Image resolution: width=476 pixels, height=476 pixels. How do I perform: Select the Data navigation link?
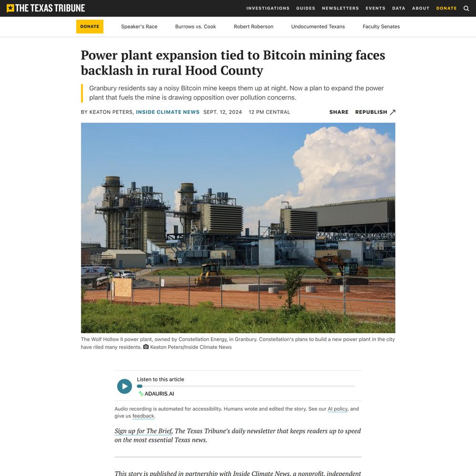click(398, 8)
